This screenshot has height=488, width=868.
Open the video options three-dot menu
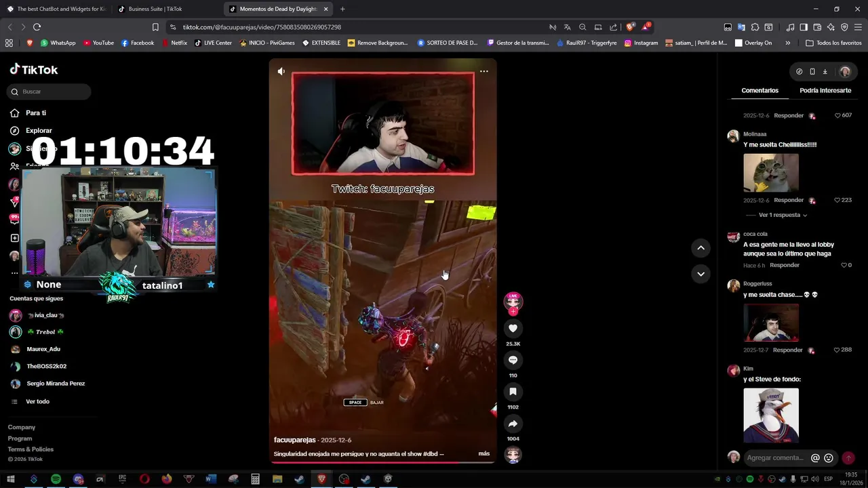click(x=484, y=71)
